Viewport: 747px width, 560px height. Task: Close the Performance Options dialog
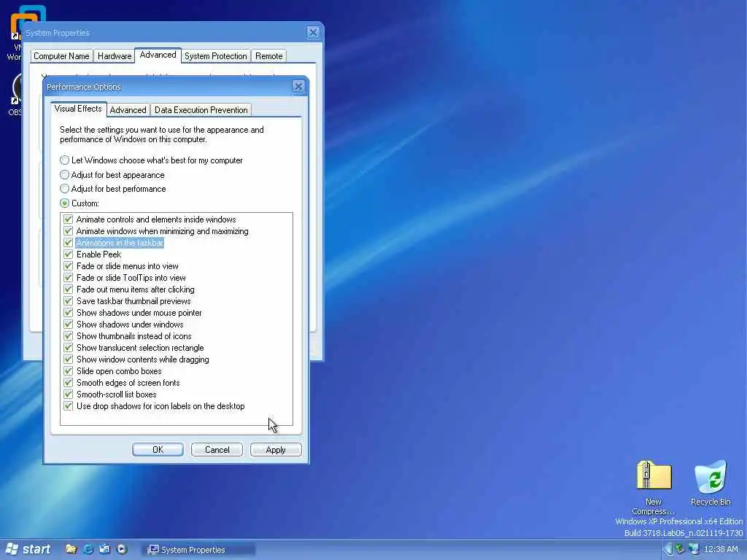tap(298, 86)
